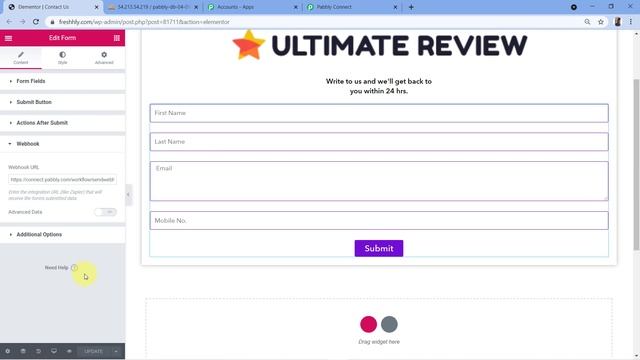Close the Pabbly Connect browser tab
Screen dimensions: 640x360
coord(395,7)
